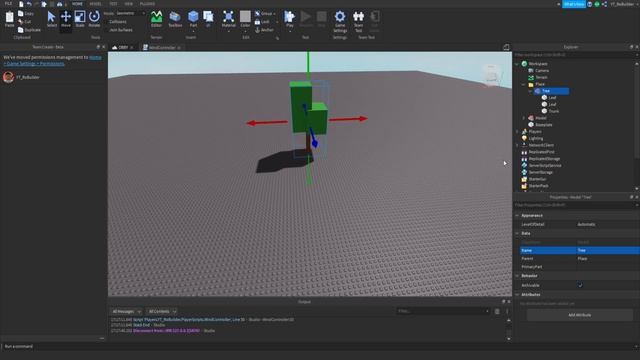Click the Duplicate icon
This screenshot has width=640, height=360.
21,30
